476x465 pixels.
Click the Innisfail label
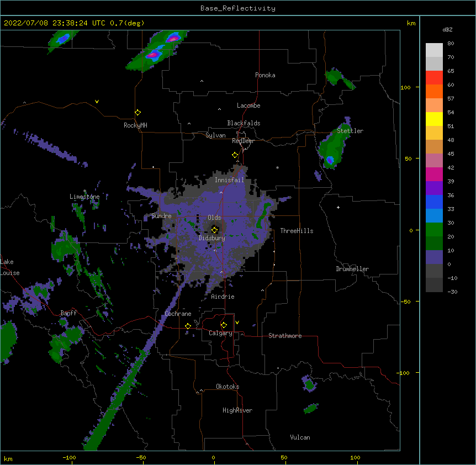pyautogui.click(x=229, y=180)
